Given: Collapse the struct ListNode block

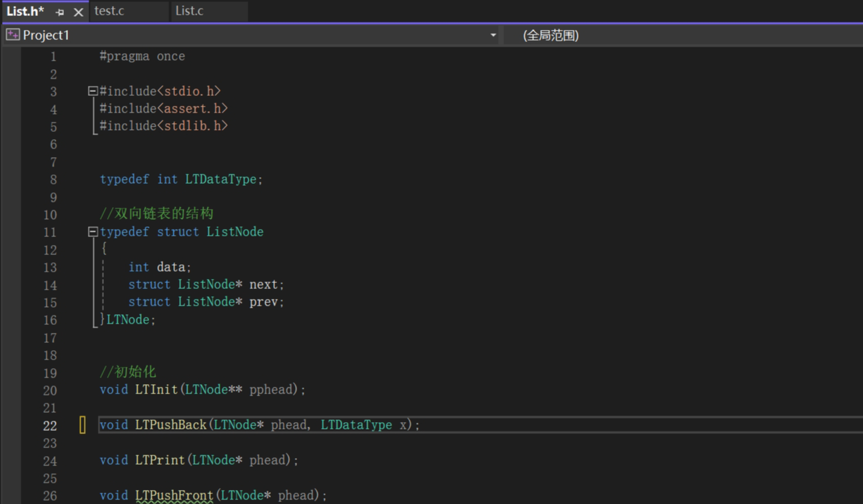Looking at the screenshot, I should 93,232.
